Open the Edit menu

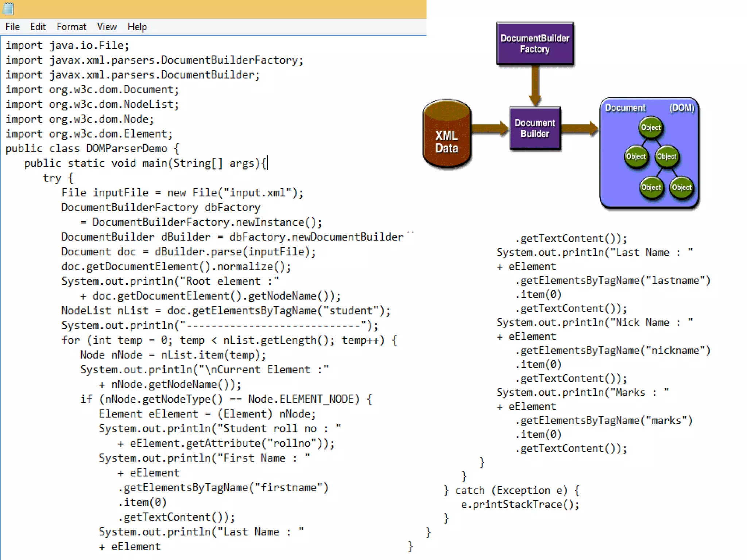[x=38, y=27]
